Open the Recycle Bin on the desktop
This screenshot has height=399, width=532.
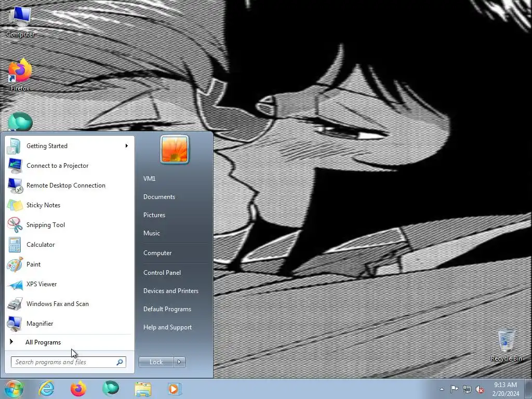tap(506, 345)
